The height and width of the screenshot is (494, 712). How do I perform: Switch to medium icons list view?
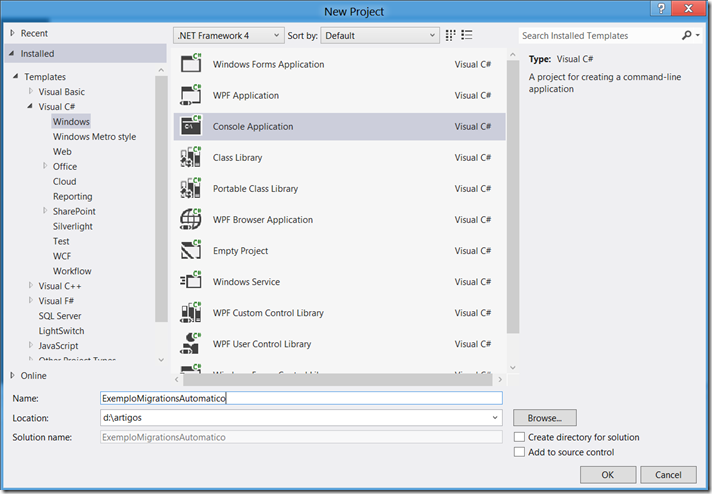click(x=467, y=35)
